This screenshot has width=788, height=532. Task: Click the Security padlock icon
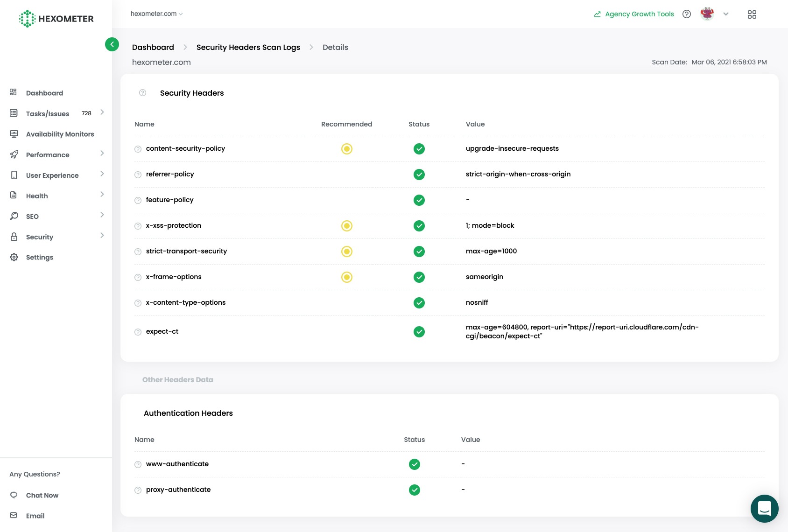[14, 237]
